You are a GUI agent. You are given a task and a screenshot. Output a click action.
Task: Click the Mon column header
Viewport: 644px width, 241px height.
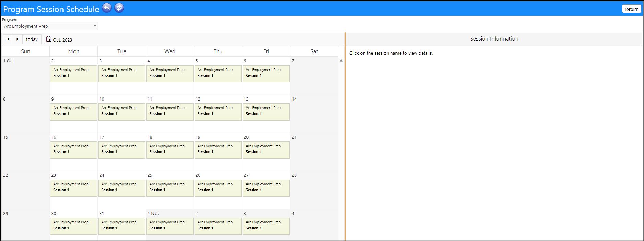point(74,51)
